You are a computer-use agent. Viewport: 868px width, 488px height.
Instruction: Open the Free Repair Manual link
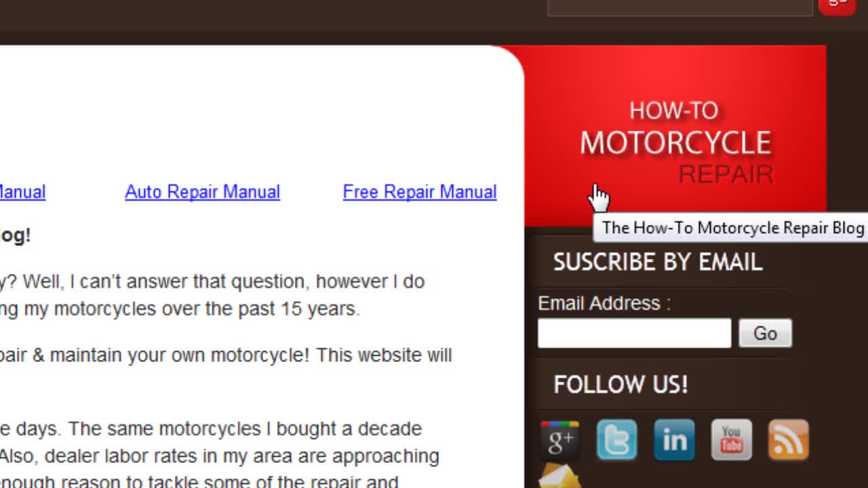[420, 192]
